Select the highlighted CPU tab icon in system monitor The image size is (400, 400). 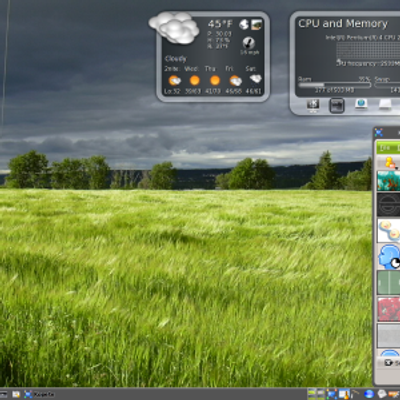pyautogui.click(x=337, y=106)
